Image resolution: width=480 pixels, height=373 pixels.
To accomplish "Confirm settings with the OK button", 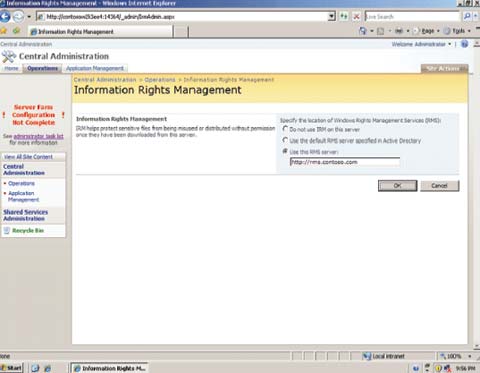I will point(397,186).
